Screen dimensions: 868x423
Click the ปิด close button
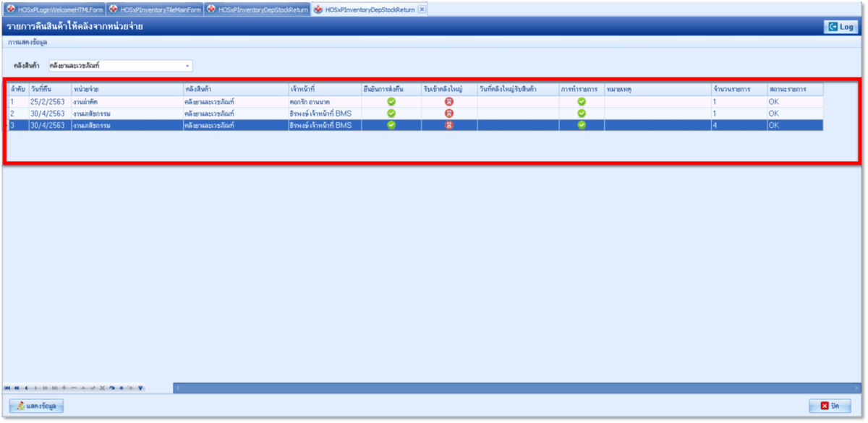click(829, 406)
